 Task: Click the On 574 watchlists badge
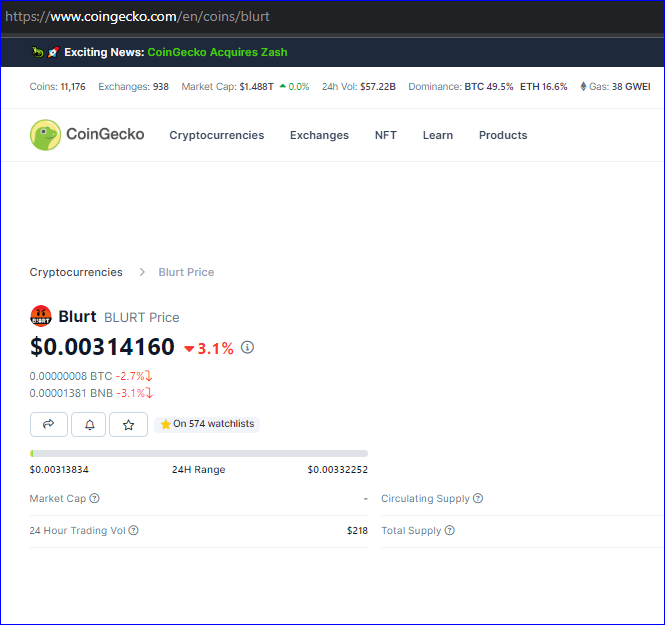tap(207, 424)
